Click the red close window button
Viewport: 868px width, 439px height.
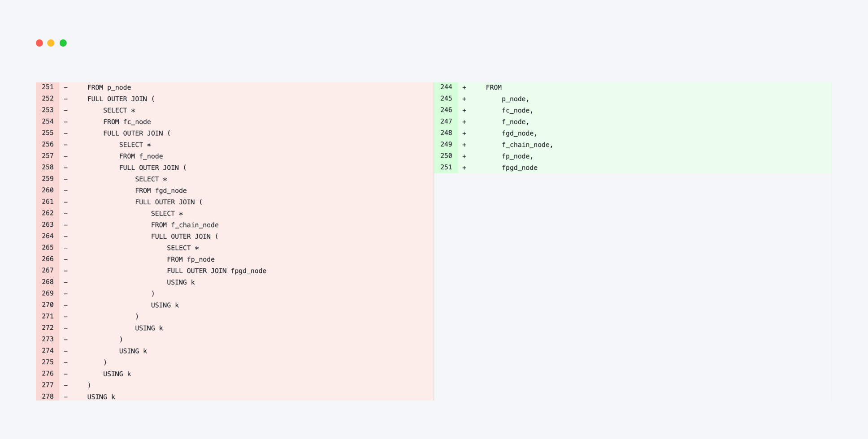[39, 43]
